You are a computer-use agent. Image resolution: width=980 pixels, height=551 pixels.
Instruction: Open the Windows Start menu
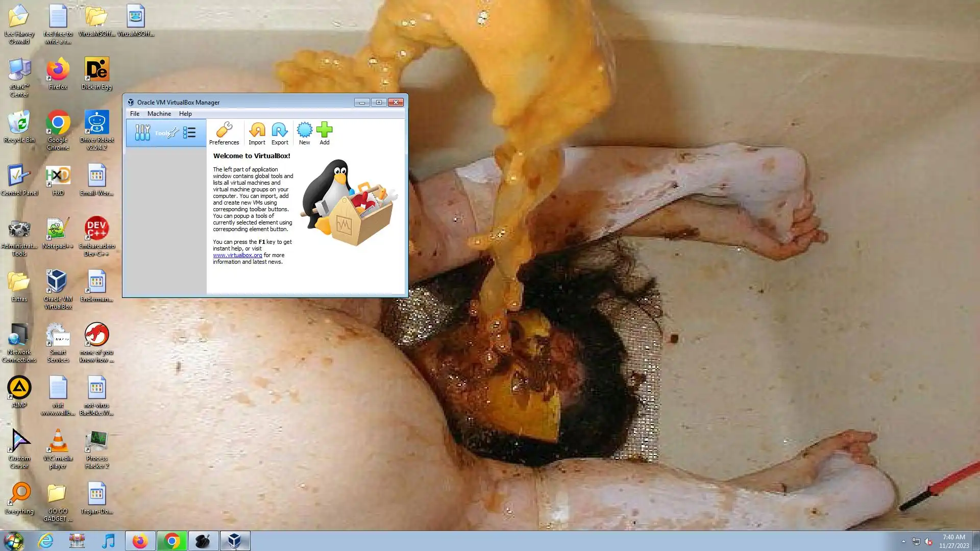[13, 541]
